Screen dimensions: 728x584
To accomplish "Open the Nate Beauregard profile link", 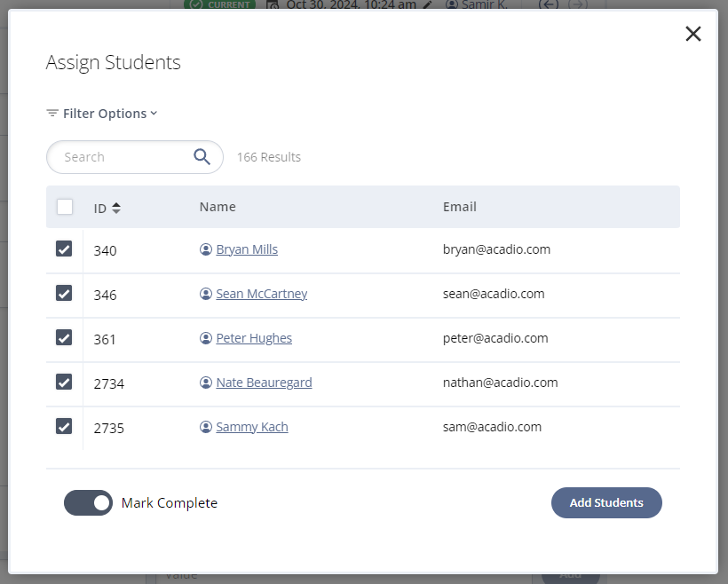I will (x=264, y=383).
